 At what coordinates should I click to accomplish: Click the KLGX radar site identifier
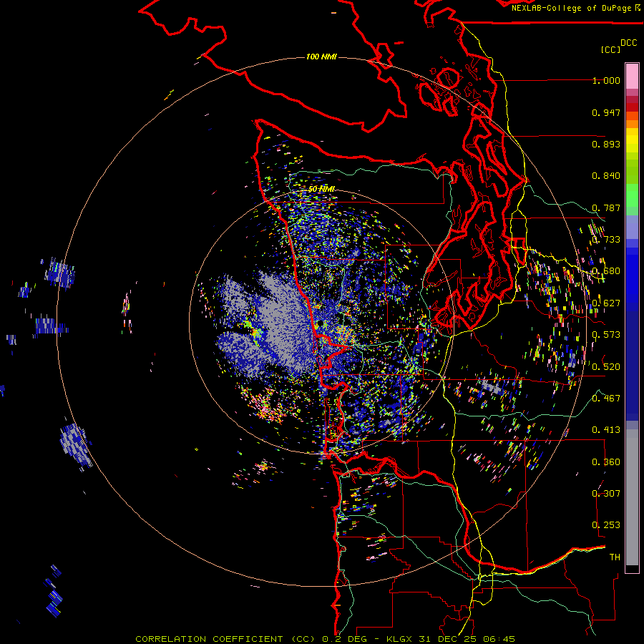click(401, 639)
